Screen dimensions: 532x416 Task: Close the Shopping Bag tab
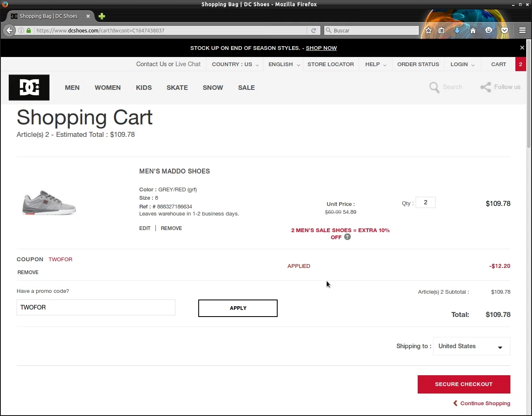88,16
